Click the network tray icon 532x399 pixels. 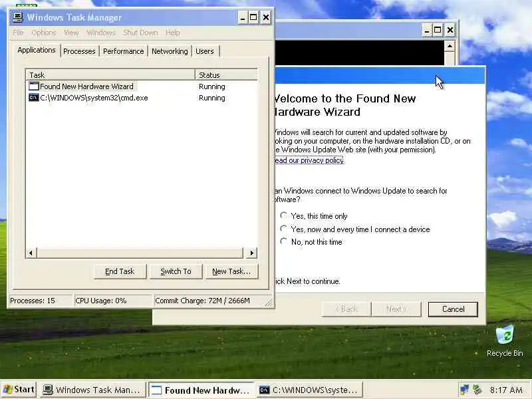[x=464, y=390]
